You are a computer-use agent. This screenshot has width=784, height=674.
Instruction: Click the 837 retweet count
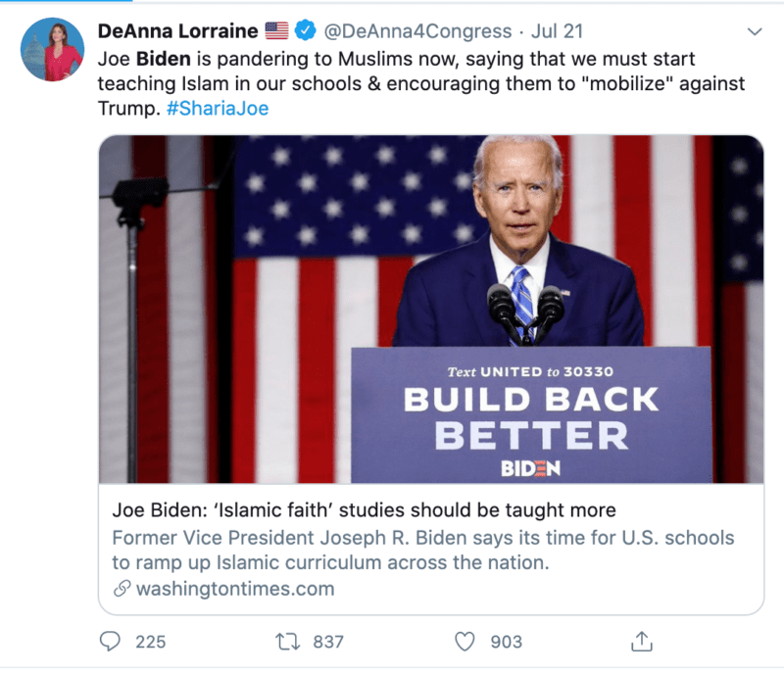[328, 642]
